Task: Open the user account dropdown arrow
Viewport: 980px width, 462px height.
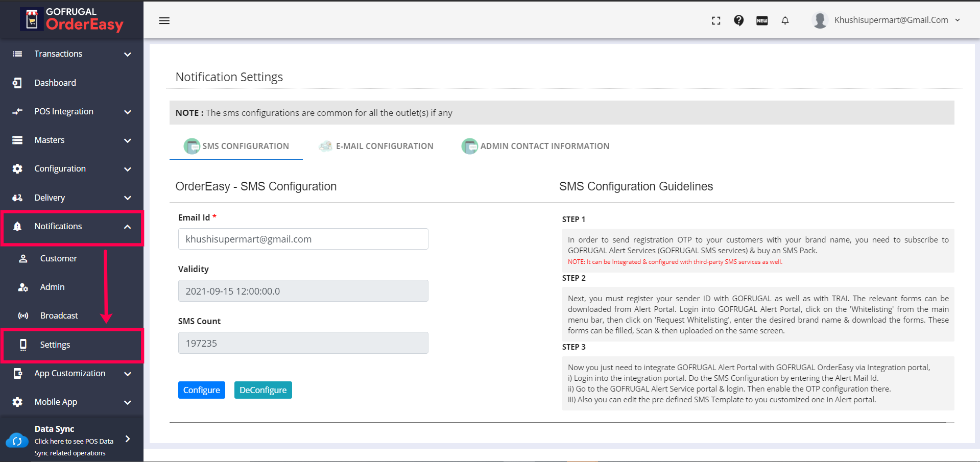Action: point(958,20)
